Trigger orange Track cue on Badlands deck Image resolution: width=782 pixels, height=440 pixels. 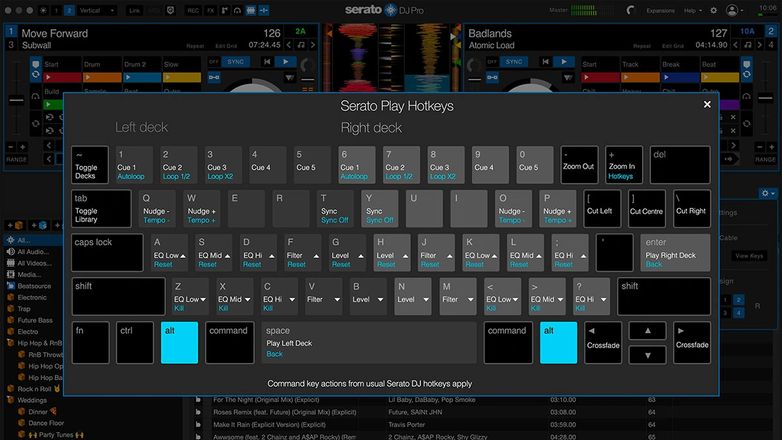coord(640,77)
